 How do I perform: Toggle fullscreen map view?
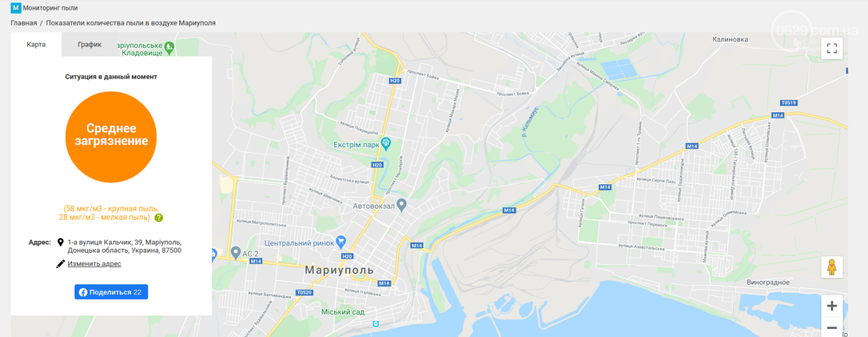click(832, 48)
